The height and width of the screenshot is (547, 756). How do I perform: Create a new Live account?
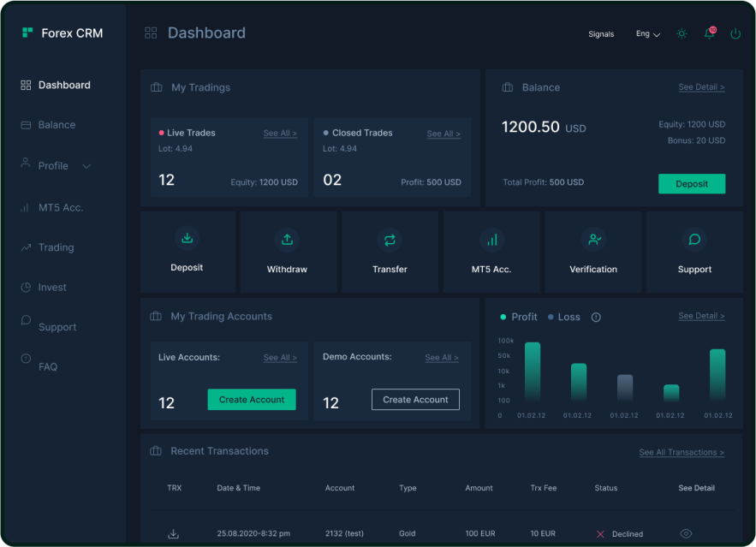(x=252, y=400)
